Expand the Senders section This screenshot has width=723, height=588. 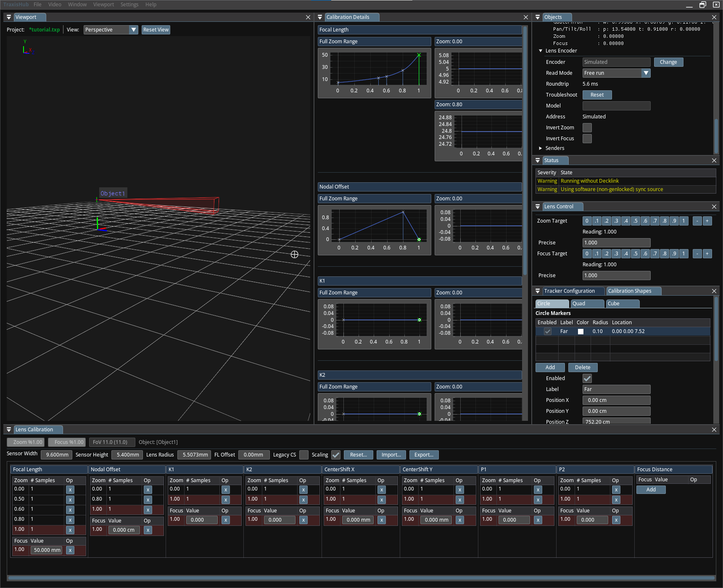[x=541, y=148]
